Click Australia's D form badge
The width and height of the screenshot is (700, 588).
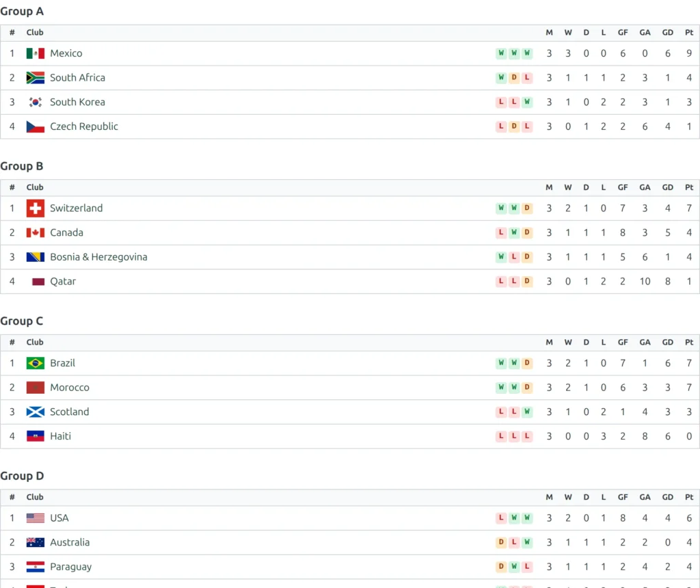[x=501, y=542]
